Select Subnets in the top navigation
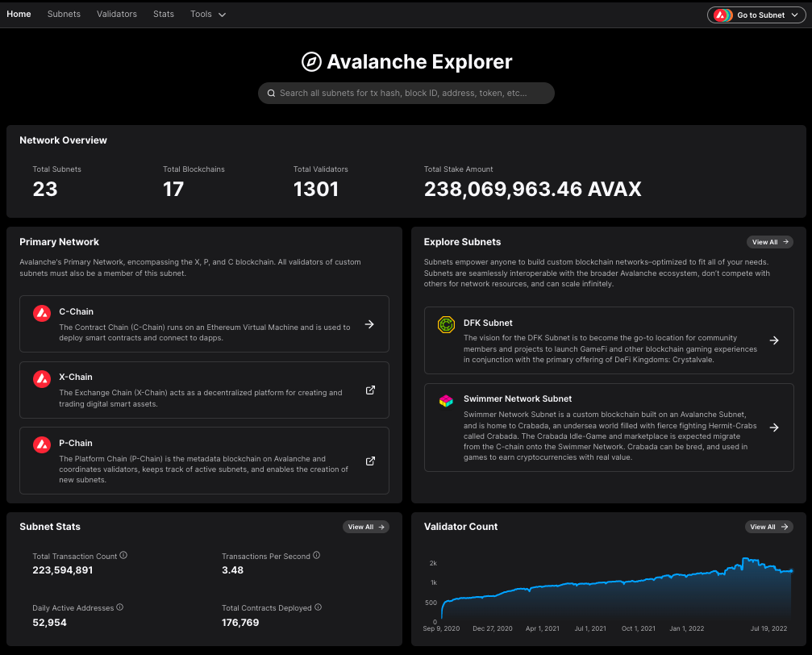 [64, 14]
